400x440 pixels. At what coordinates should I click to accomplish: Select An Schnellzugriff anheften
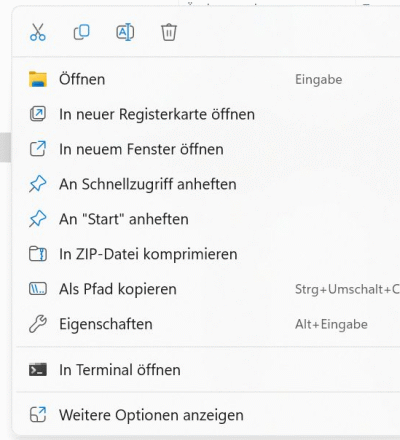click(207, 184)
